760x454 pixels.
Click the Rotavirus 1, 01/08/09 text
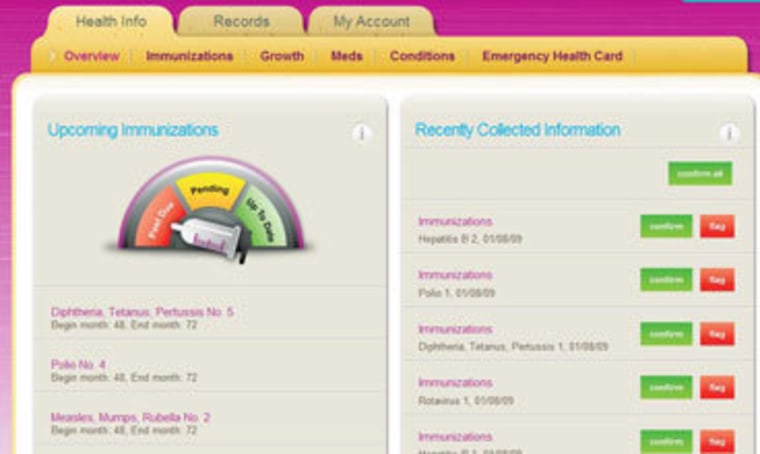tap(466, 401)
